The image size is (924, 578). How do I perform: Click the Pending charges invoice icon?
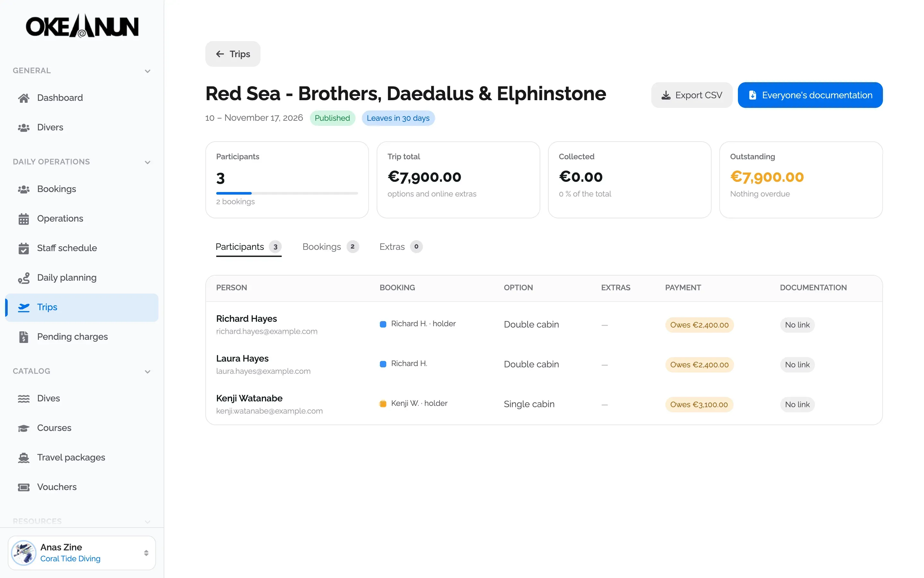pyautogui.click(x=24, y=337)
